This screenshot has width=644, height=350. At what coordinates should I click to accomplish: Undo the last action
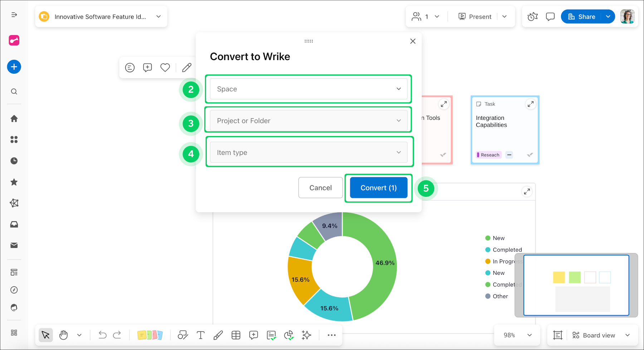coord(102,335)
